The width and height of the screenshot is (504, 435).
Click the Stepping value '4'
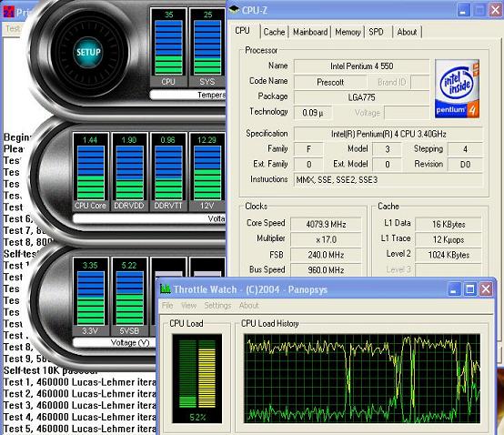click(x=465, y=149)
